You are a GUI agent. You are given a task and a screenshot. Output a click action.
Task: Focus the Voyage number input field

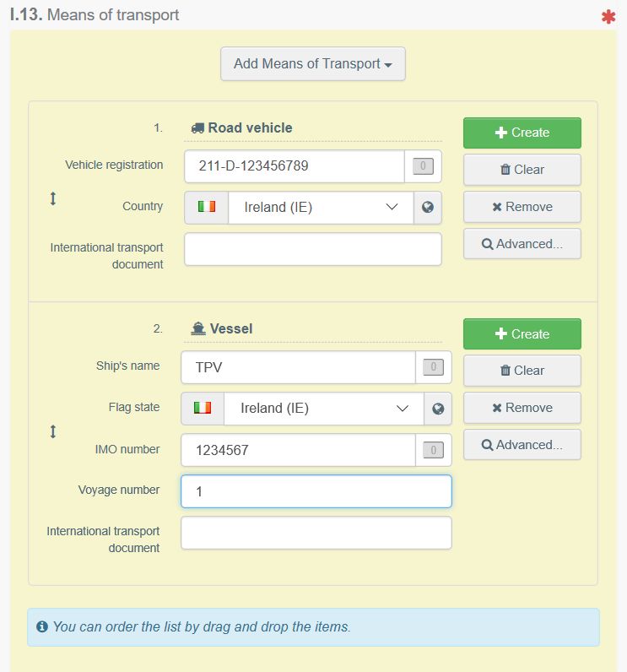tap(316, 491)
